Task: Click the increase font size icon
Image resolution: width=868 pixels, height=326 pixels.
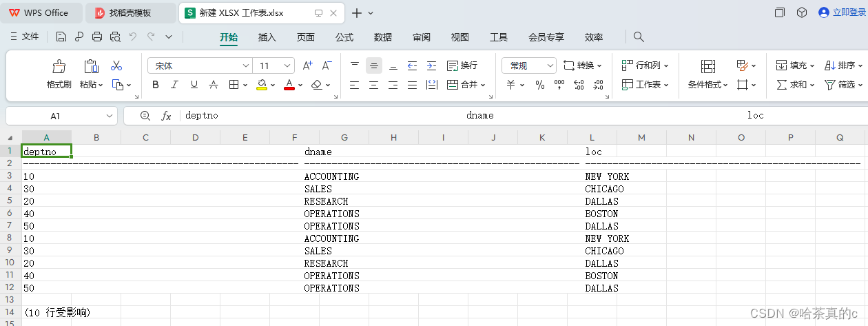Action: click(308, 65)
